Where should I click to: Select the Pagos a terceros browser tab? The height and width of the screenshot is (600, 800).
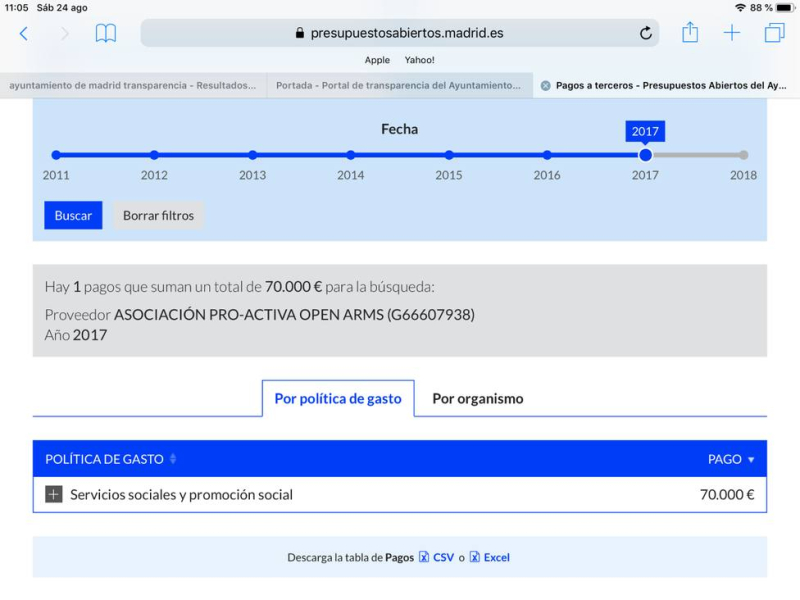[x=666, y=86]
